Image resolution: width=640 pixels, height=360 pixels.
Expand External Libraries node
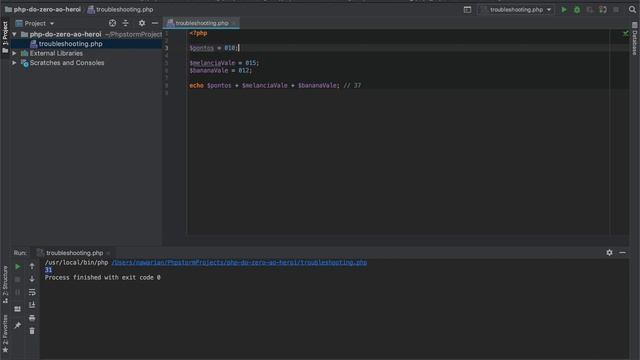(x=14, y=53)
